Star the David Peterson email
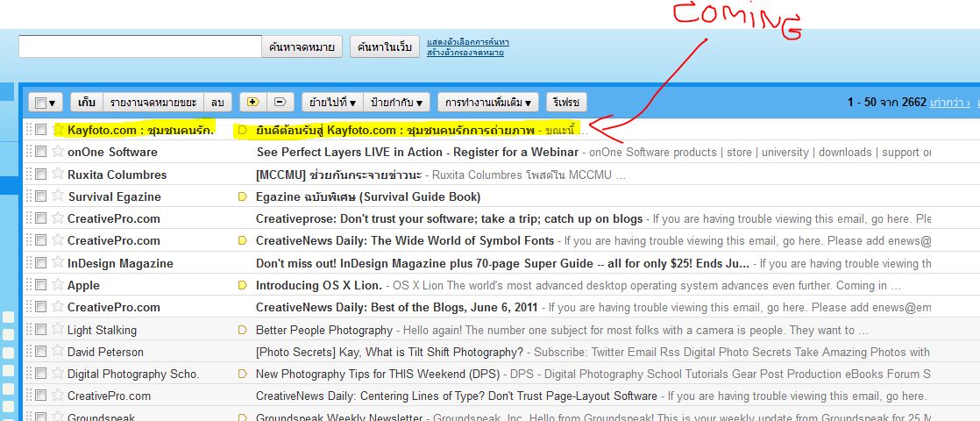 [58, 351]
